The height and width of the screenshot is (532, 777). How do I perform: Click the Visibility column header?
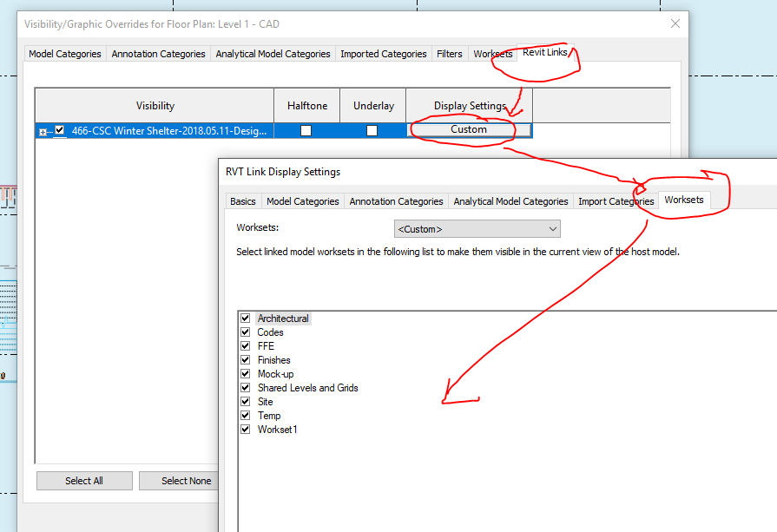(155, 106)
